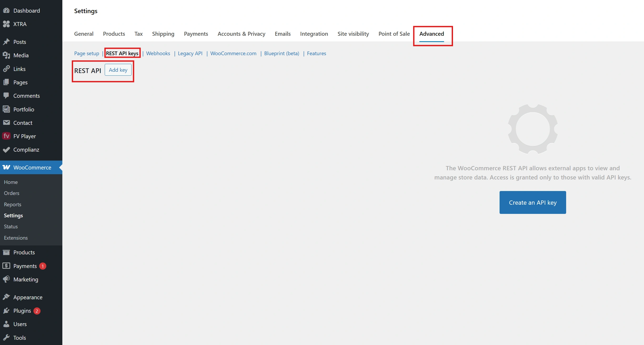
Task: Open the Complianz plugin
Action: click(26, 150)
